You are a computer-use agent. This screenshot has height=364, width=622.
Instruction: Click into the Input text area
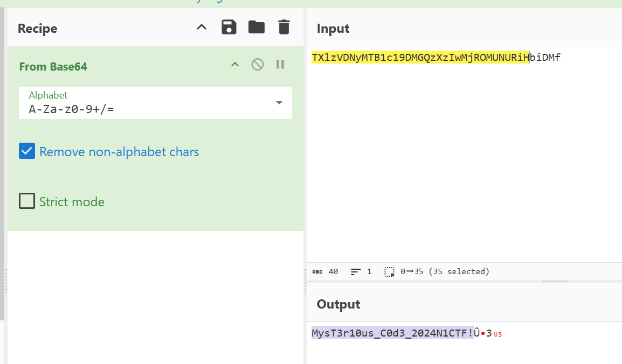click(464, 154)
